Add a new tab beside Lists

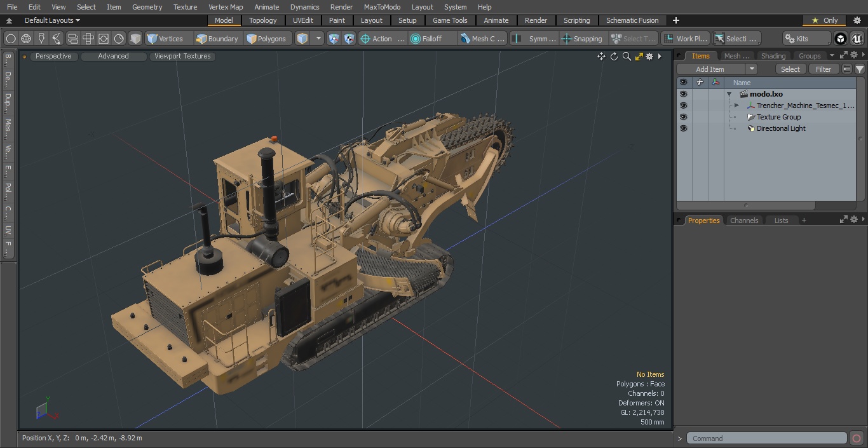804,221
